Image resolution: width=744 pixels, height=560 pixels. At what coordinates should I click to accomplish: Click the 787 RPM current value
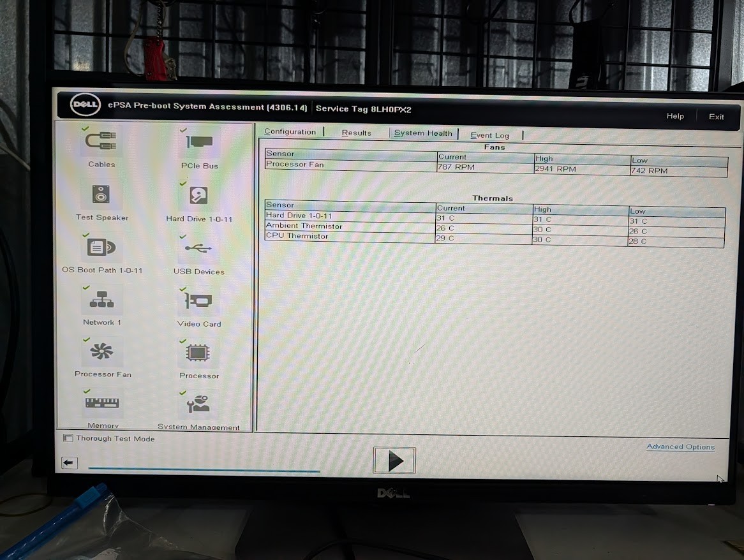click(x=456, y=167)
